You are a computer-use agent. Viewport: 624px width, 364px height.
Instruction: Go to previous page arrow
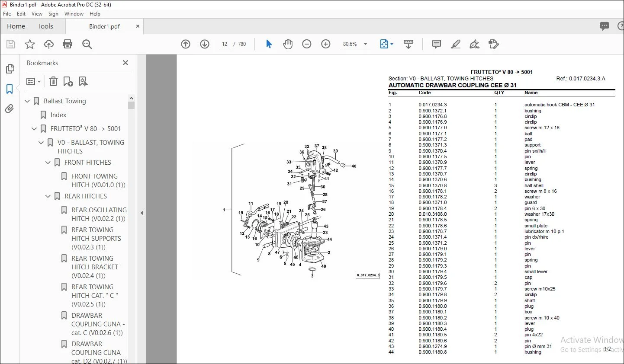point(186,44)
